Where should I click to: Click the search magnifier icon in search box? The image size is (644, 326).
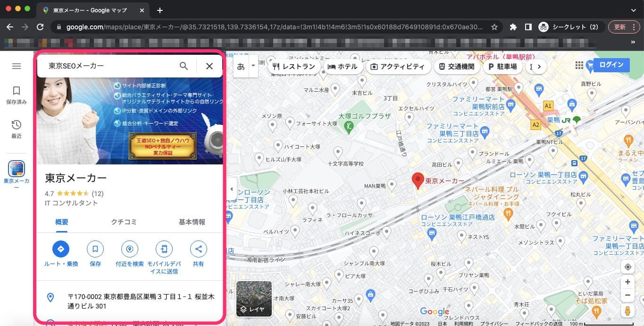coord(184,66)
